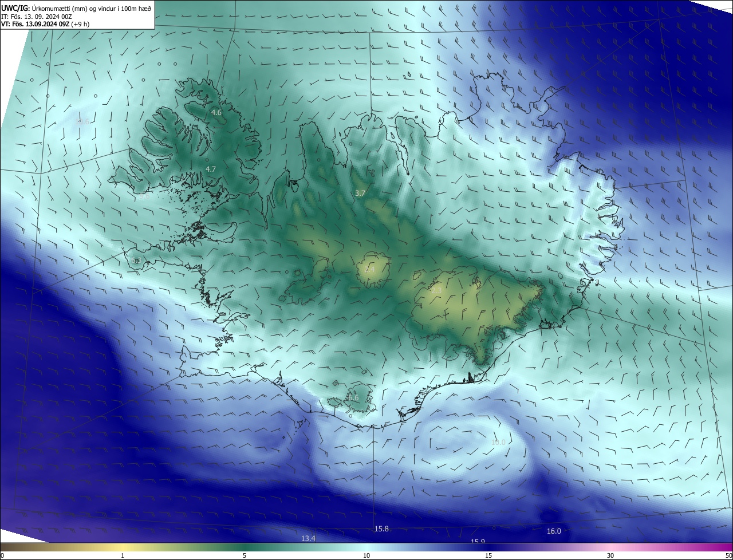733x560 pixels.
Task: Click the 16.0 value label on the map
Action: 554,531
